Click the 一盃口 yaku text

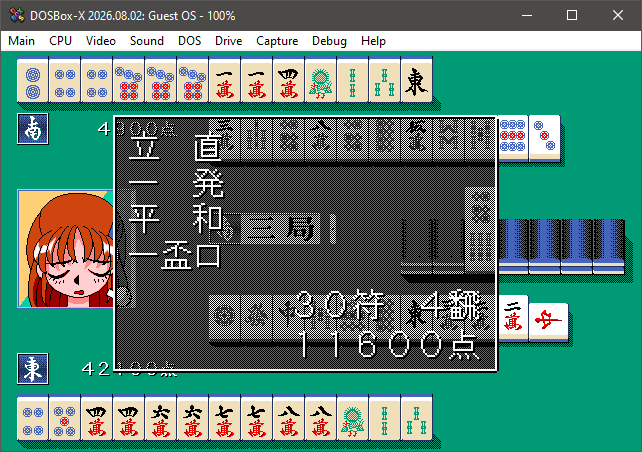pos(175,256)
